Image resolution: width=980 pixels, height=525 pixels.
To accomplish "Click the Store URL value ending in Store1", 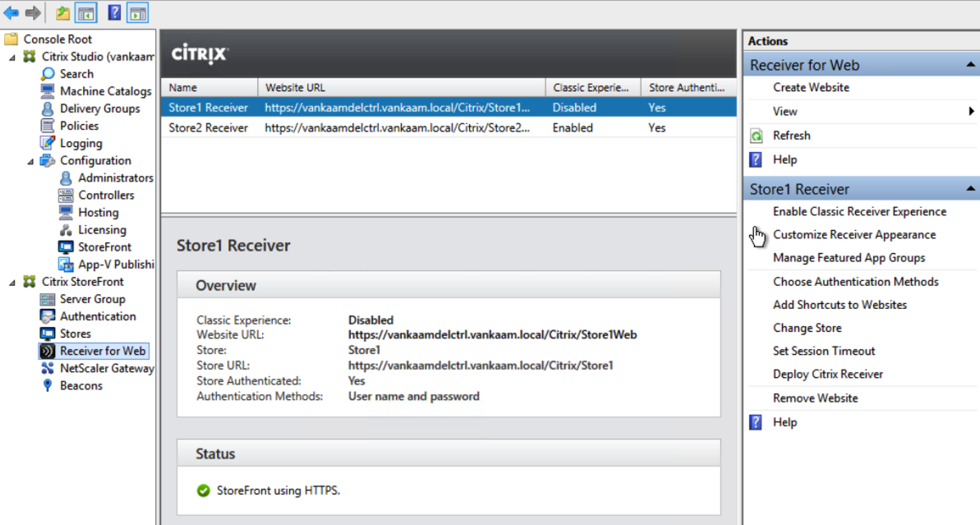I will coord(481,366).
